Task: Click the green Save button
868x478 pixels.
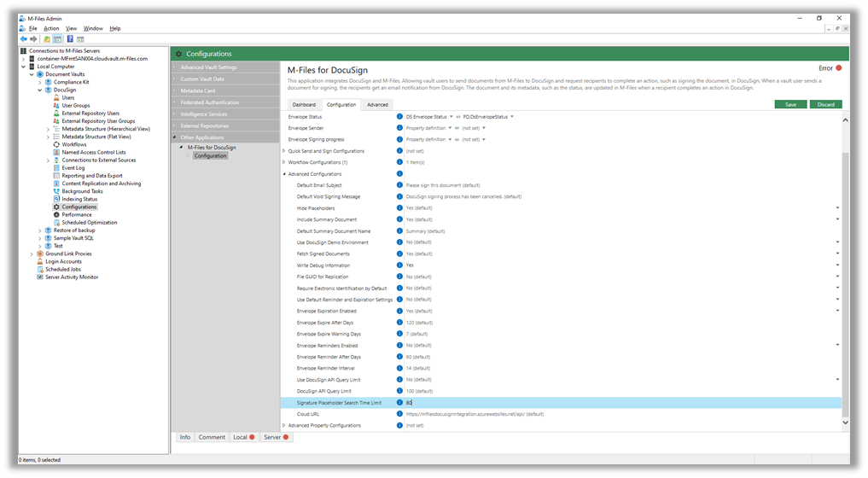Action: [x=790, y=104]
